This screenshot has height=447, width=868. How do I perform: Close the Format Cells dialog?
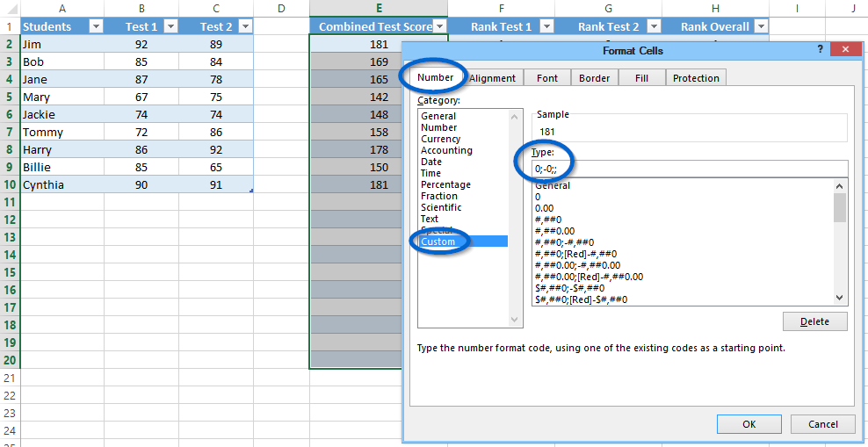[845, 50]
